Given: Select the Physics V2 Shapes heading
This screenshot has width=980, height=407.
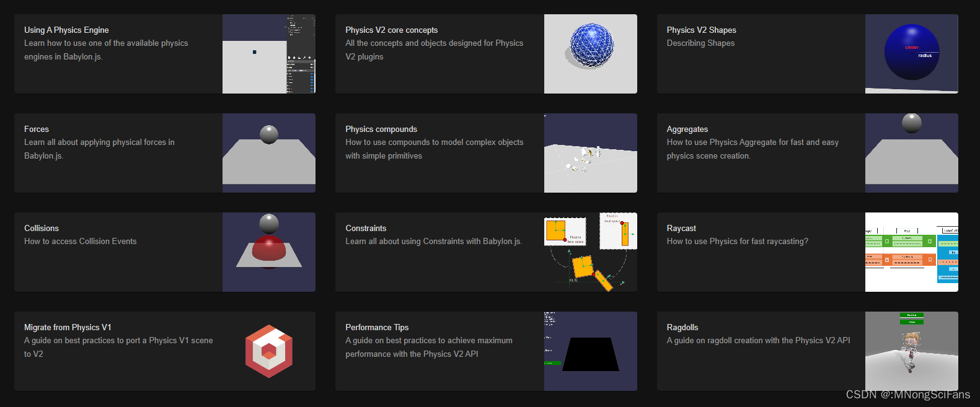Looking at the screenshot, I should point(701,30).
